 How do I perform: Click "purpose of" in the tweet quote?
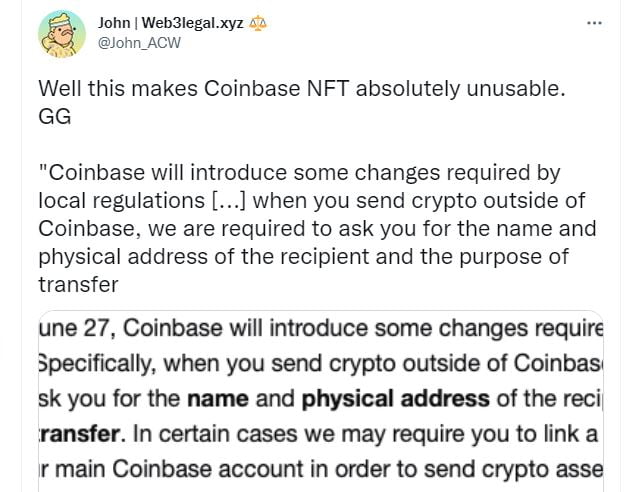coord(514,257)
